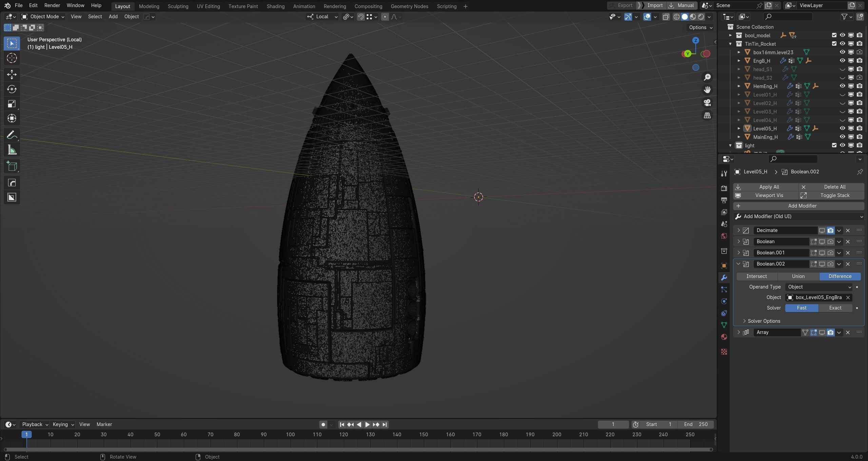Switch Boolean solver to Exact
Viewport: 868px width, 461px height.
[x=835, y=308]
